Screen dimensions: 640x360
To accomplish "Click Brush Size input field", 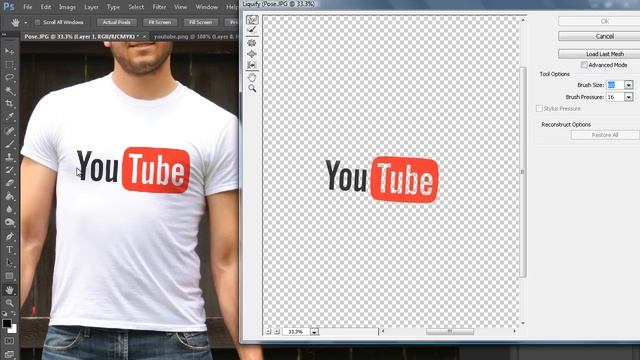I will coord(615,85).
